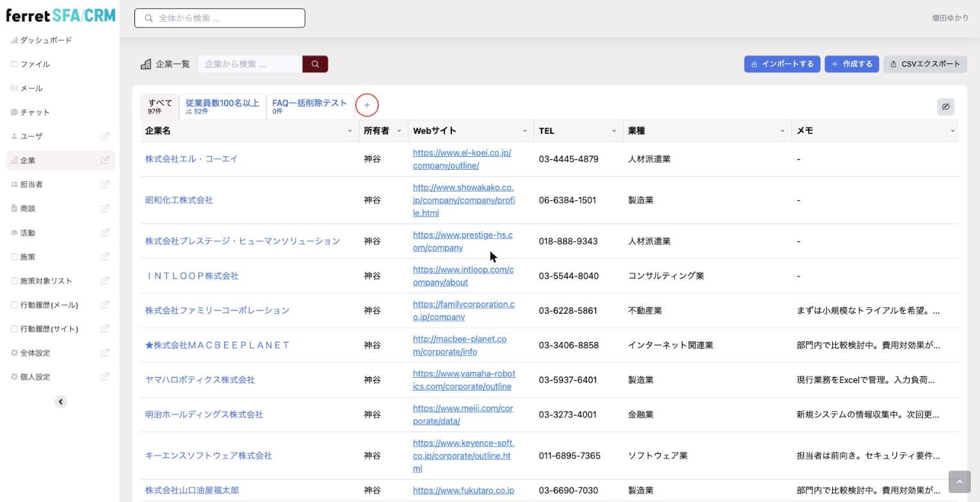Expand the 企業名 column dropdown
This screenshot has height=502, width=980.
[349, 131]
